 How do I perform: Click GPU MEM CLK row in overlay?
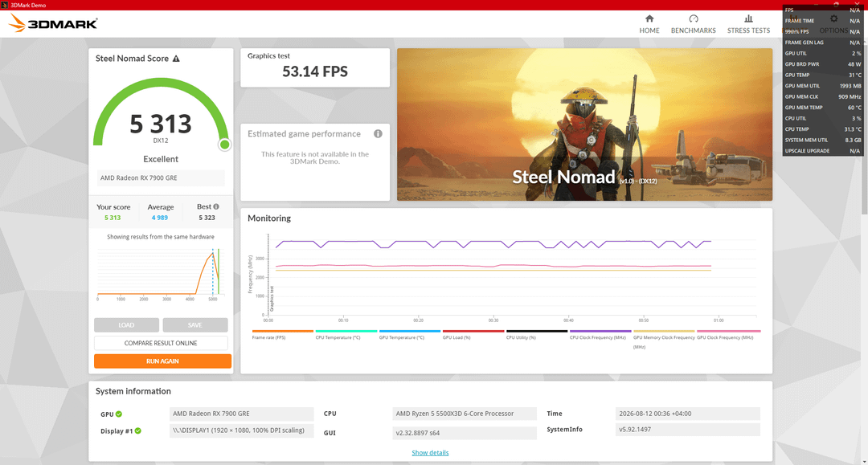[823, 96]
